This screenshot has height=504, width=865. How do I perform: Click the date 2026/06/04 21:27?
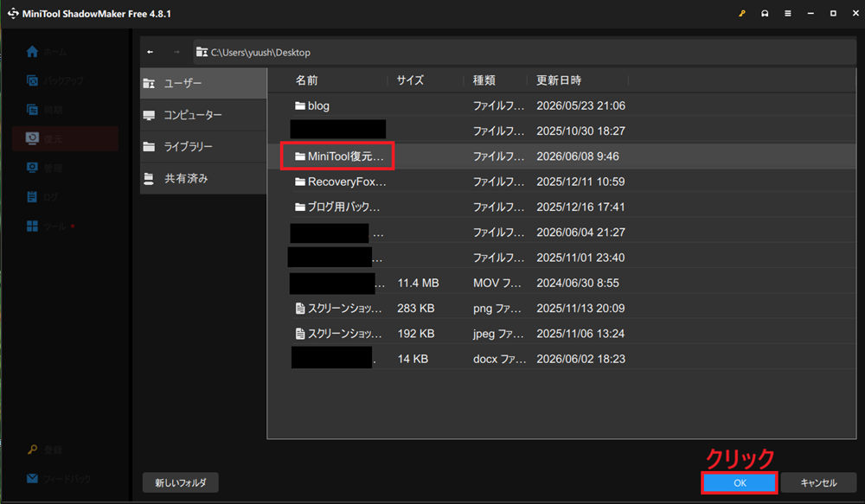pyautogui.click(x=581, y=233)
